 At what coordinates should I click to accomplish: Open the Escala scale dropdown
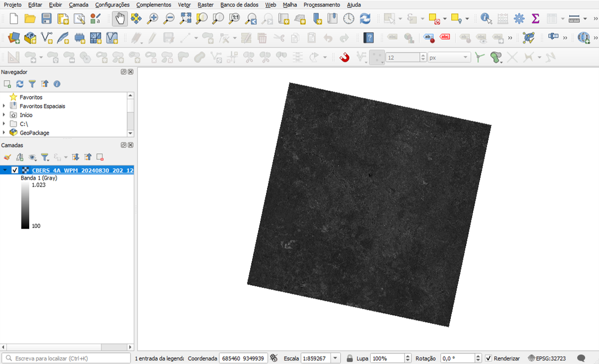tap(336, 359)
